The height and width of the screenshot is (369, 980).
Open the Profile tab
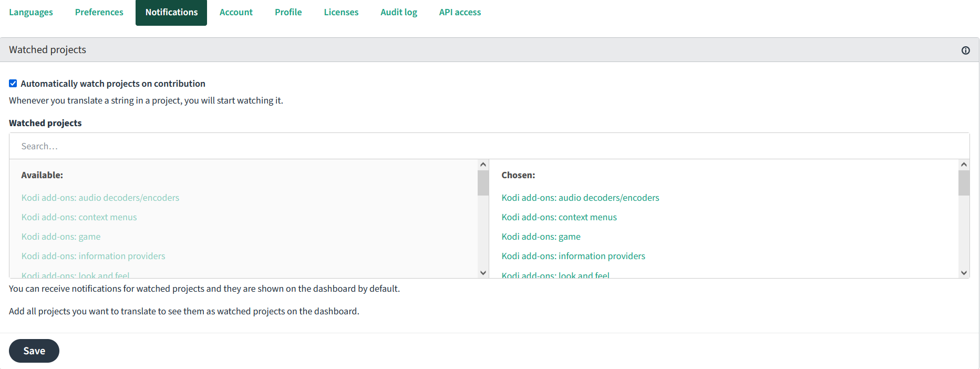288,12
